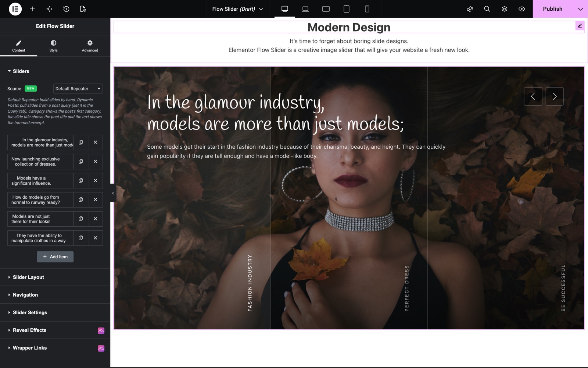Open the AI sparkle tool

click(49, 9)
